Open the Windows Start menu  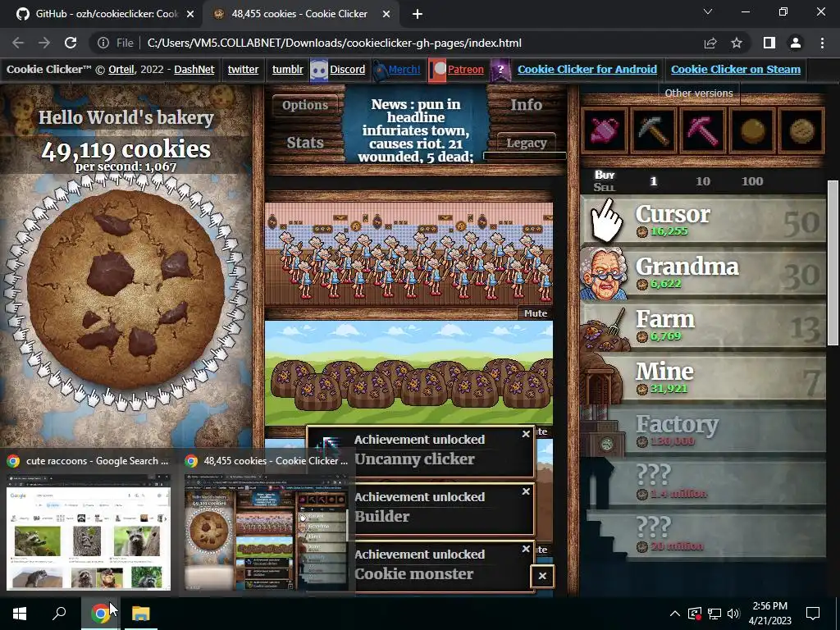(x=20, y=614)
